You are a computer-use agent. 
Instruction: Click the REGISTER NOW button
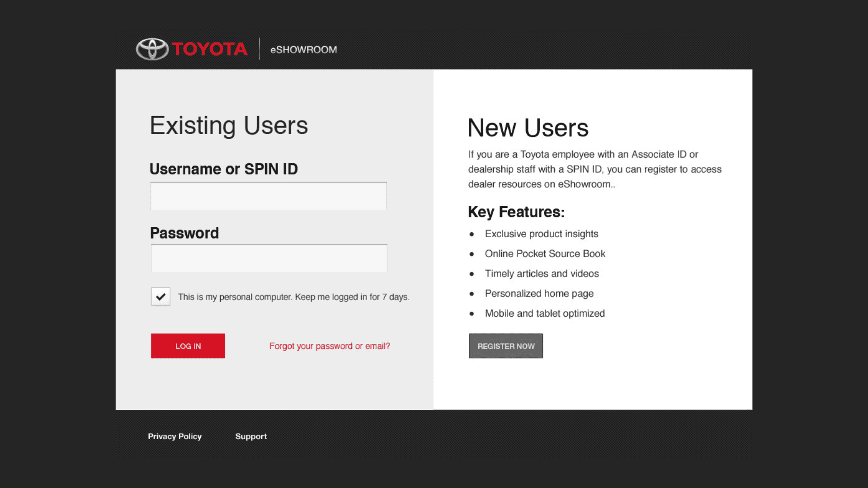(505, 346)
